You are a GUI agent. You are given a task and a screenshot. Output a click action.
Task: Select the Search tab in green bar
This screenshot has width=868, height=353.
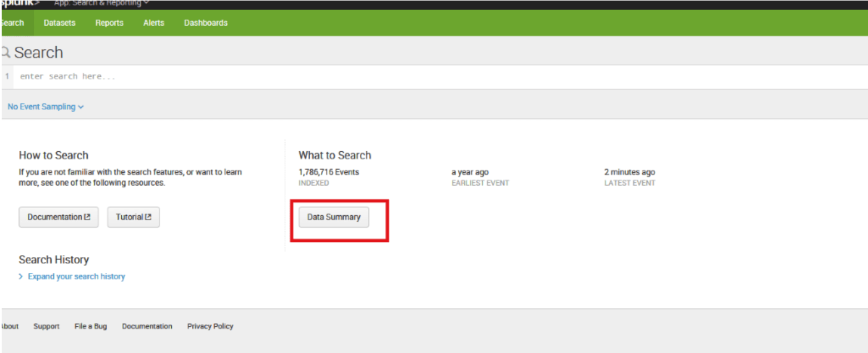coord(12,23)
